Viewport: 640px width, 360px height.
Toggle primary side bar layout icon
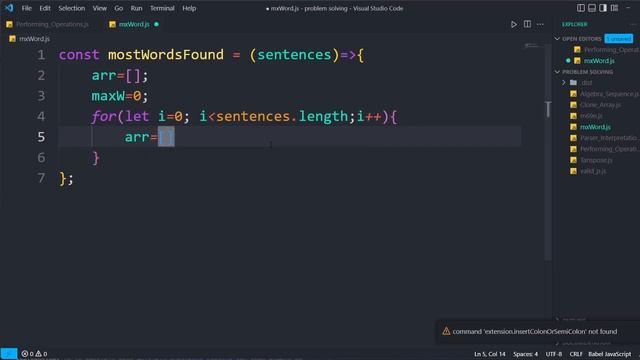point(580,8)
